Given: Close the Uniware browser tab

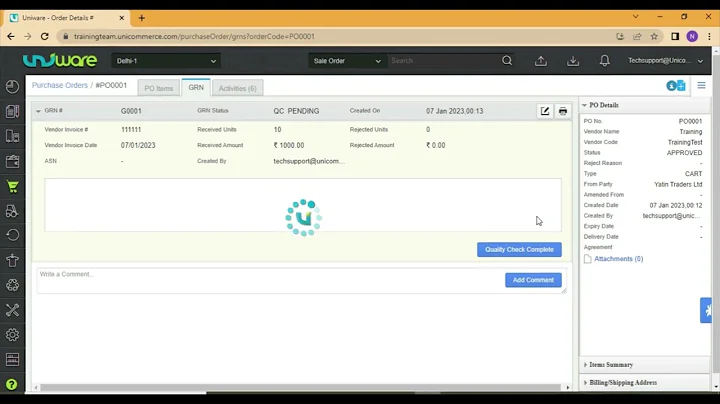Looking at the screenshot, I should [x=122, y=18].
